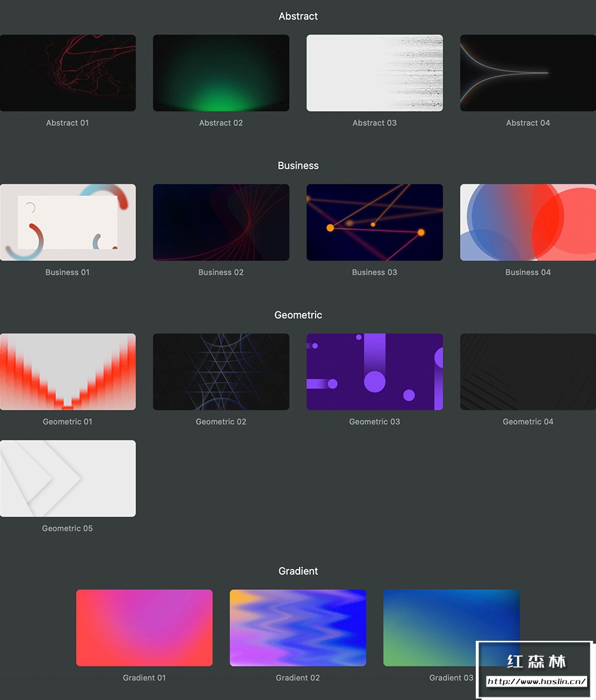This screenshot has height=700, width=596.
Task: Select the wavy Gradient 02 swatch
Action: [x=298, y=628]
